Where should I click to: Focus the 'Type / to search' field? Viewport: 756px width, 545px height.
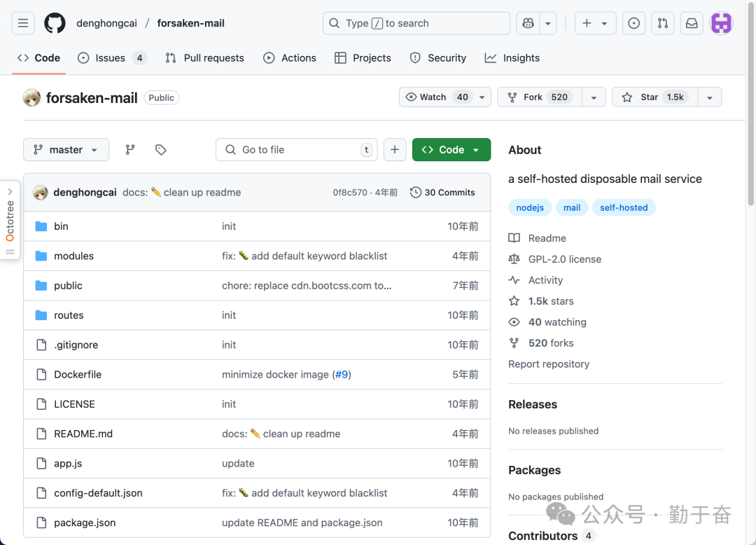(416, 23)
